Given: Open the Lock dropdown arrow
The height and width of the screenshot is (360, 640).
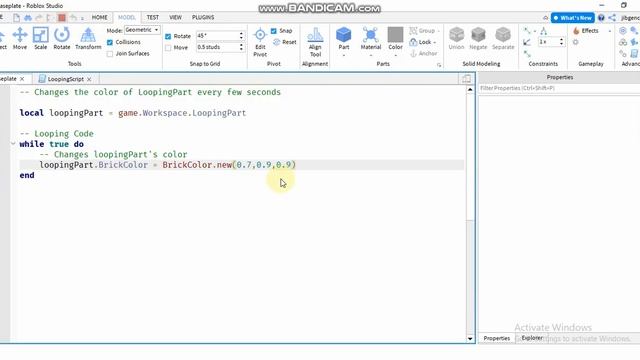Looking at the screenshot, I should tap(435, 42).
